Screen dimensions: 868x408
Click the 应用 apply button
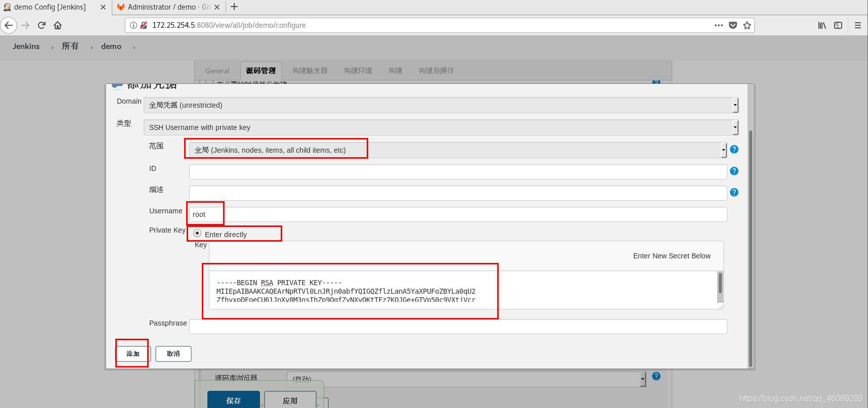(x=290, y=400)
